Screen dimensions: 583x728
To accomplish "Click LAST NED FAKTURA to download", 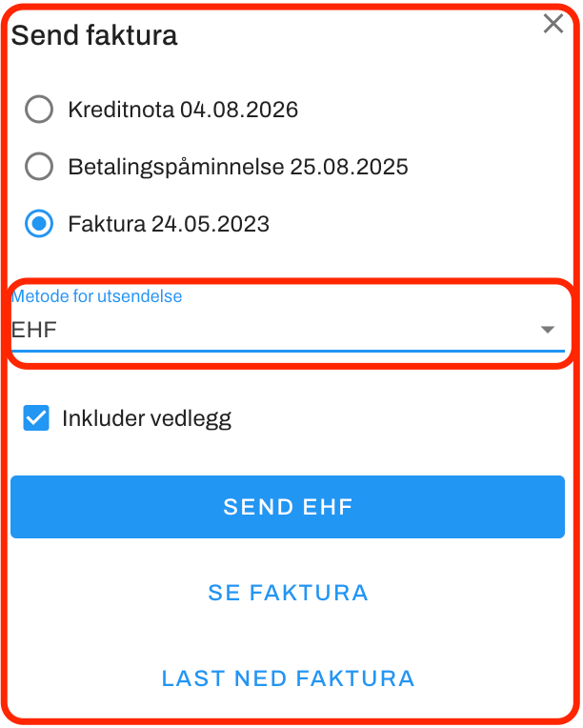I will [288, 678].
